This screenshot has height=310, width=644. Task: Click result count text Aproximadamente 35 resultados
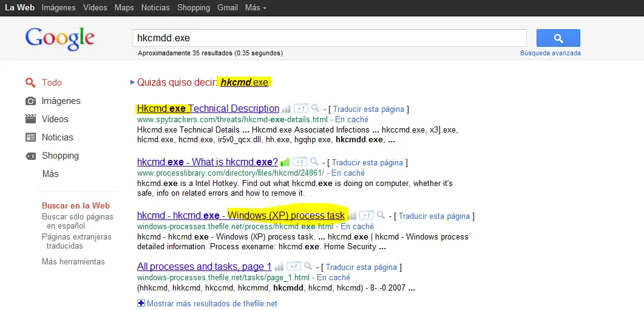coord(210,53)
